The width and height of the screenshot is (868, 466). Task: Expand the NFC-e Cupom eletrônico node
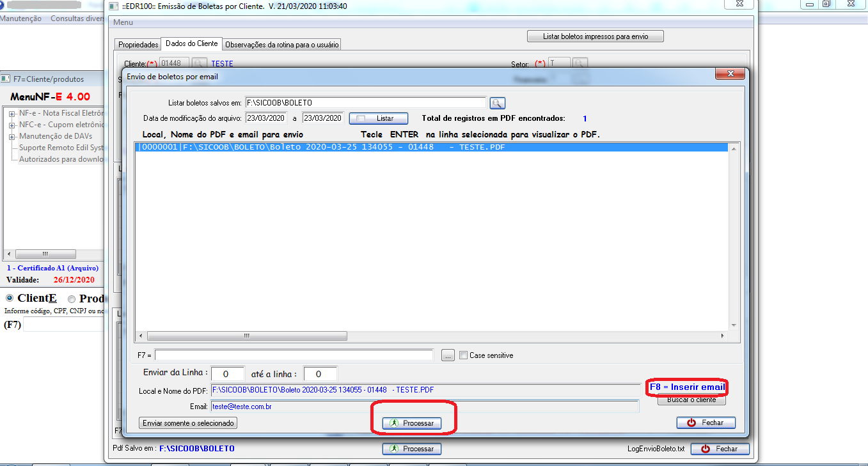click(12, 125)
